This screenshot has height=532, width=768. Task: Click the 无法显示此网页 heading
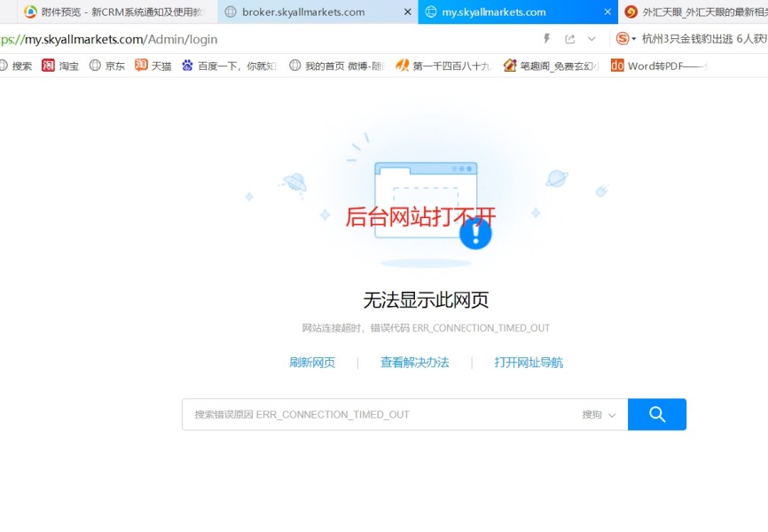pos(426,300)
